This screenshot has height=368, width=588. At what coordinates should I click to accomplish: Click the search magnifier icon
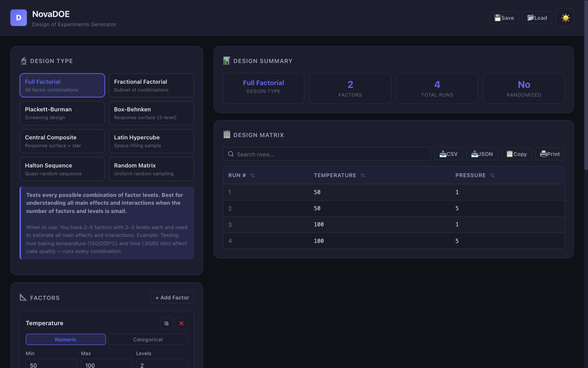pyautogui.click(x=231, y=154)
